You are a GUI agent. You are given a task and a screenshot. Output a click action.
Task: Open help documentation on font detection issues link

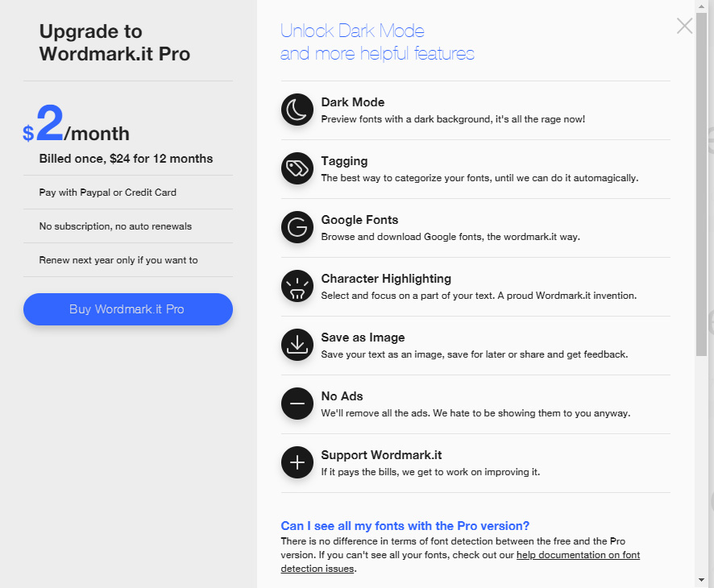460,561
